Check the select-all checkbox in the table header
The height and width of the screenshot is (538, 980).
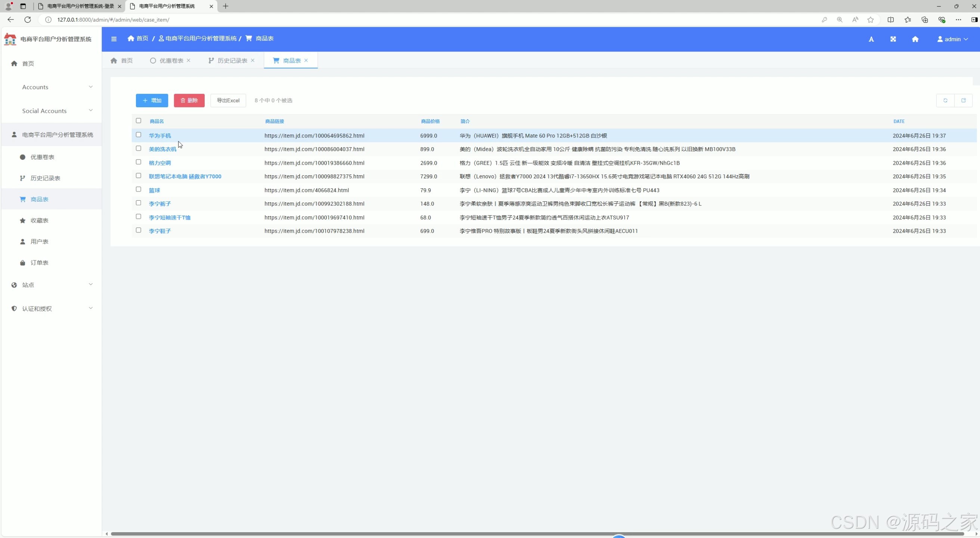tap(139, 121)
